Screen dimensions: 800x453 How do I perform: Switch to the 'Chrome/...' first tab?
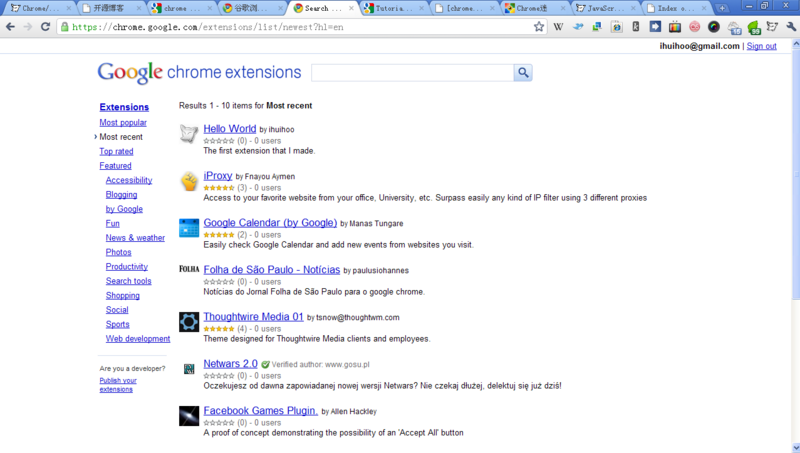(41, 8)
